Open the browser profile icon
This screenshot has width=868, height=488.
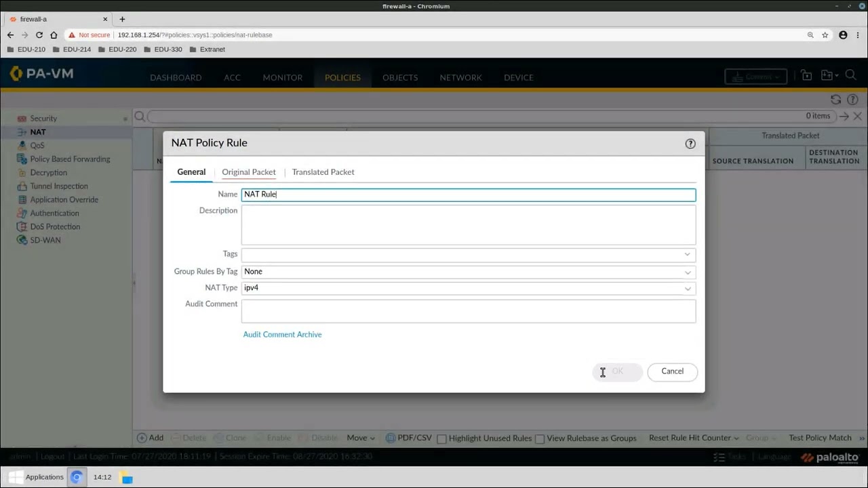click(x=843, y=35)
